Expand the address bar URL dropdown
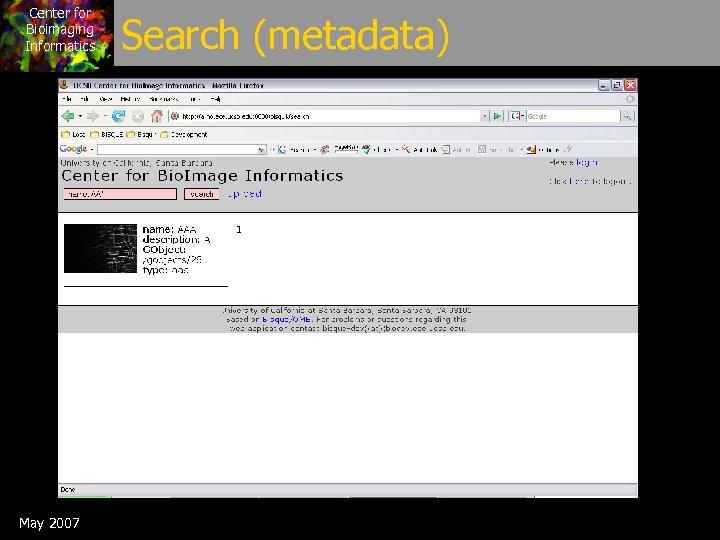This screenshot has width=720, height=540. pos(484,116)
